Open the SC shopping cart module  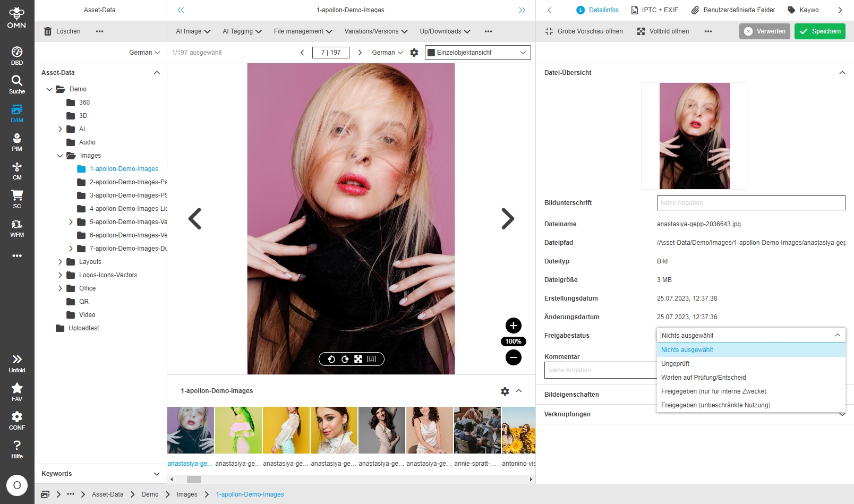[17, 199]
